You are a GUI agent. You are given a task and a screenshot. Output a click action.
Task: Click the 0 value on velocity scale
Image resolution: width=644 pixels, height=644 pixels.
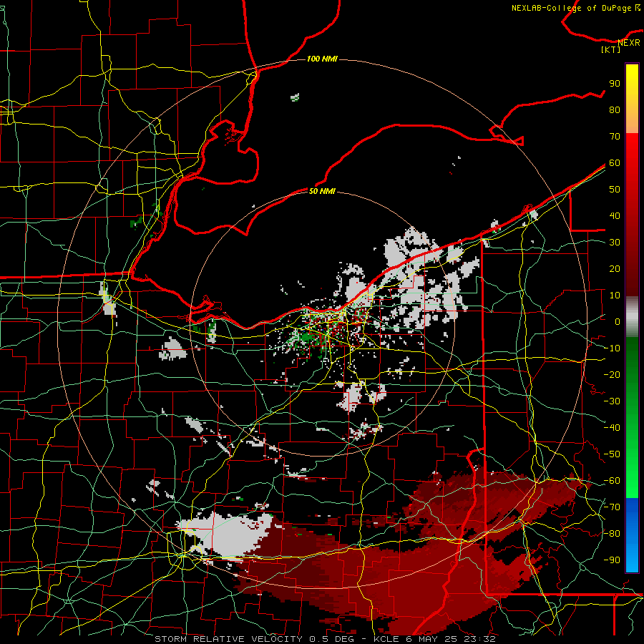[618, 321]
